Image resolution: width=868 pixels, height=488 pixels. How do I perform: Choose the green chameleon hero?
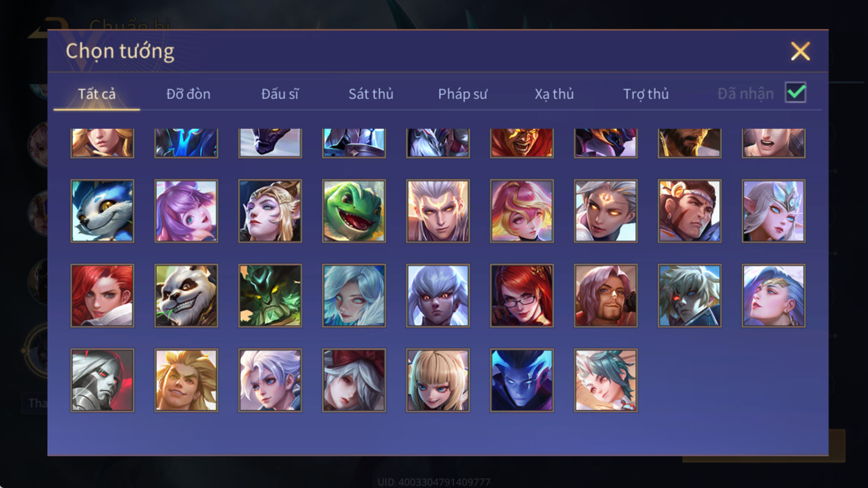click(x=354, y=211)
